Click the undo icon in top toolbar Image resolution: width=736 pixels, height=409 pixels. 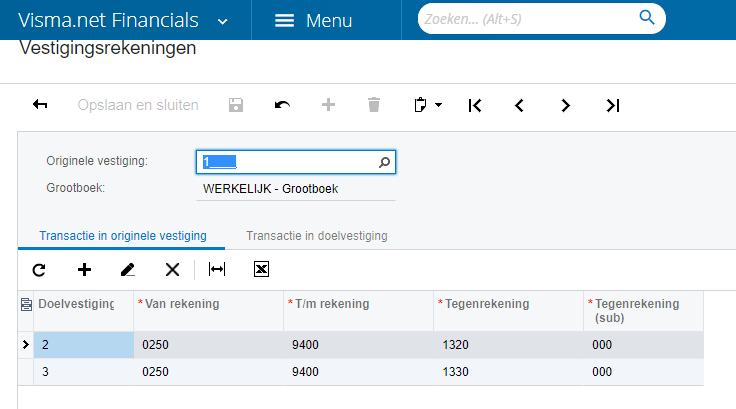click(x=283, y=105)
